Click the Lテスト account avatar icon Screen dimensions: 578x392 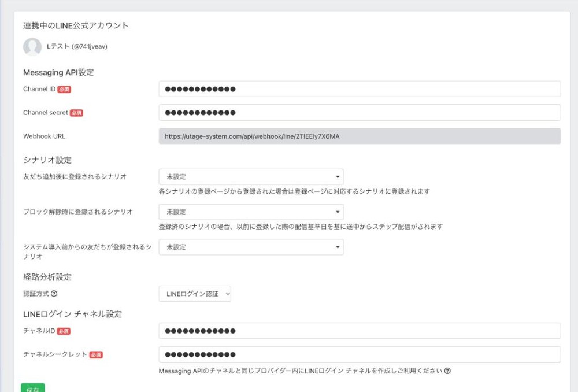click(x=32, y=47)
